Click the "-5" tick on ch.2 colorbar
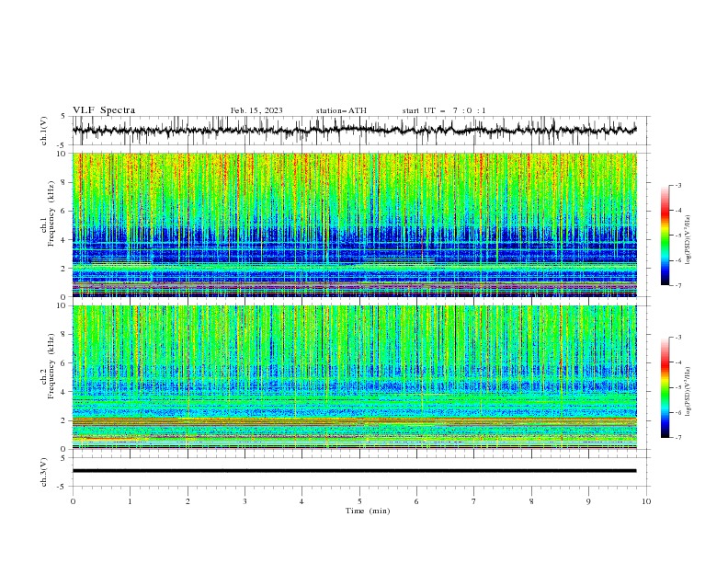 tap(677, 387)
